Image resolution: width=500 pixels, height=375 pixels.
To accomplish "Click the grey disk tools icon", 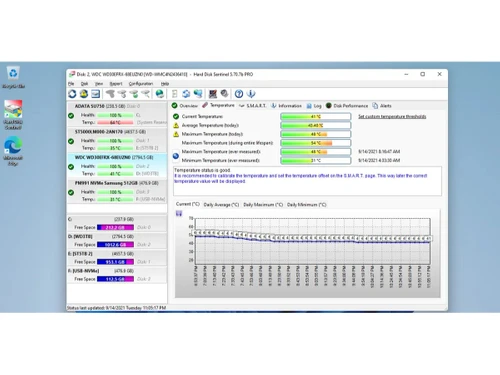I will click(224, 94).
